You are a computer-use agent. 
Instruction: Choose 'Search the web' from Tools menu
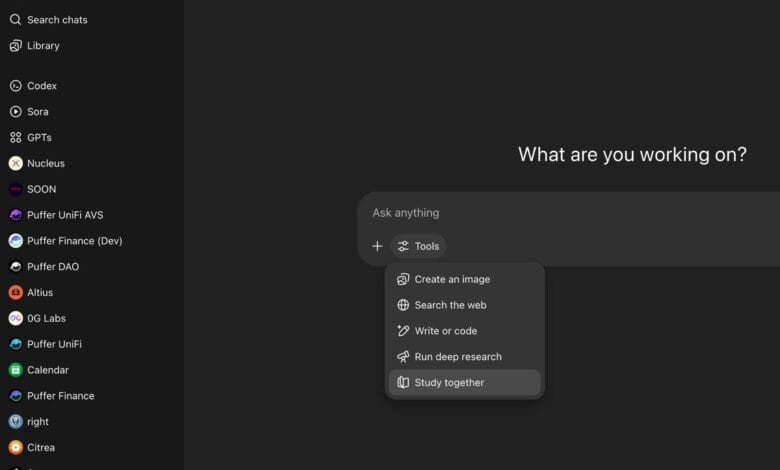click(x=465, y=305)
